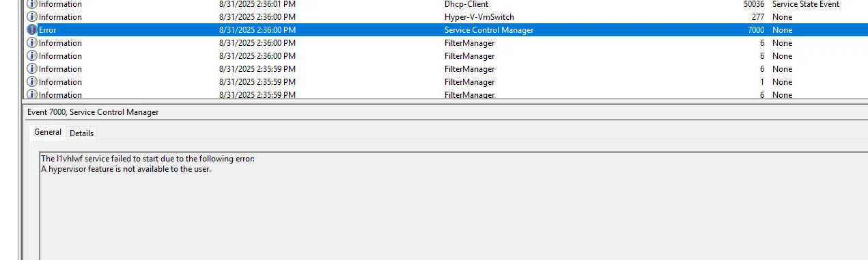
Task: Select the Hyper-V-VmSwitch event 277 row
Action: 447,17
